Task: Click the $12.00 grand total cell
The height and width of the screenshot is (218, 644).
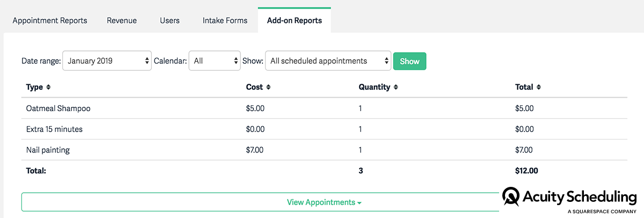Action: [x=526, y=171]
